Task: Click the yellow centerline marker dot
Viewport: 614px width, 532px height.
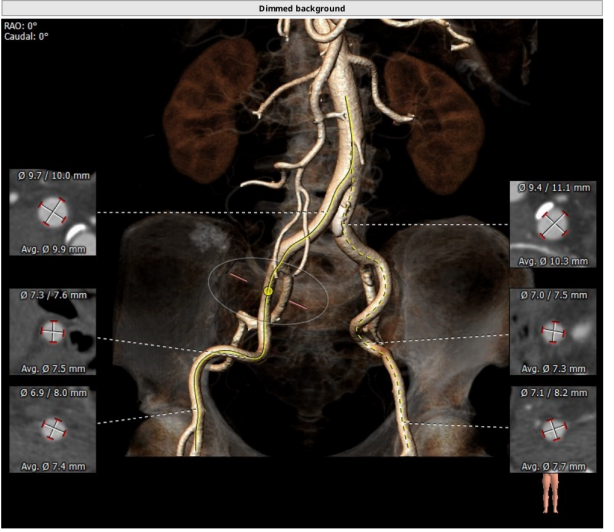Action: coord(268,291)
